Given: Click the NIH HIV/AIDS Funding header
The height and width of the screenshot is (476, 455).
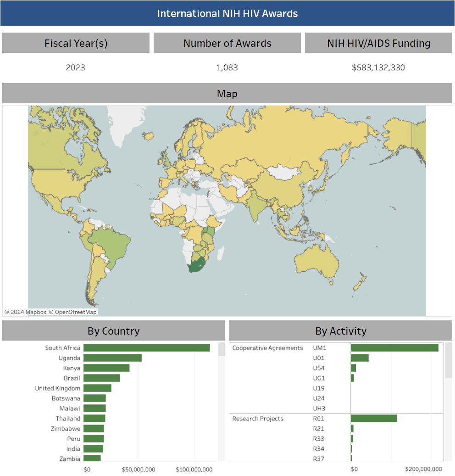Looking at the screenshot, I should tap(378, 43).
